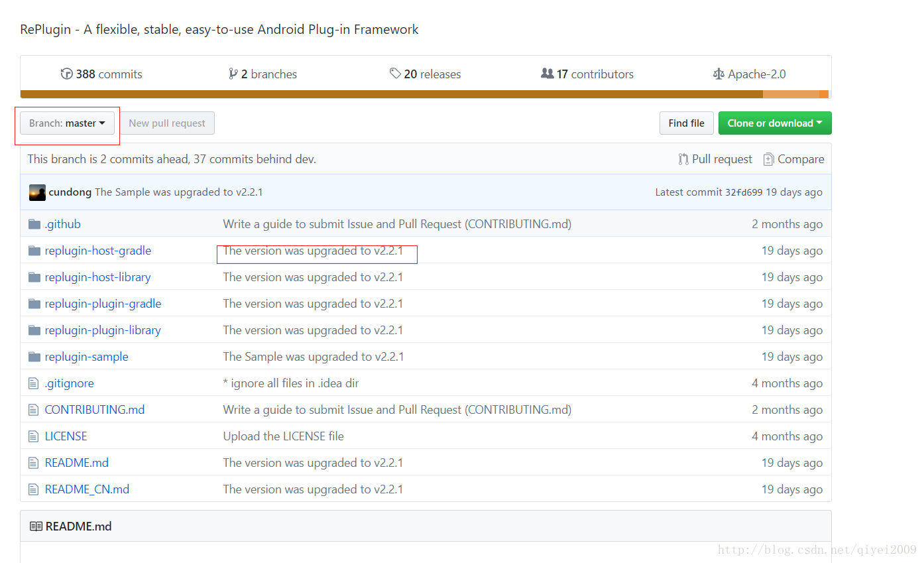The height and width of the screenshot is (563, 924).
Task: Open the replugin-sample folder
Action: pos(86,357)
